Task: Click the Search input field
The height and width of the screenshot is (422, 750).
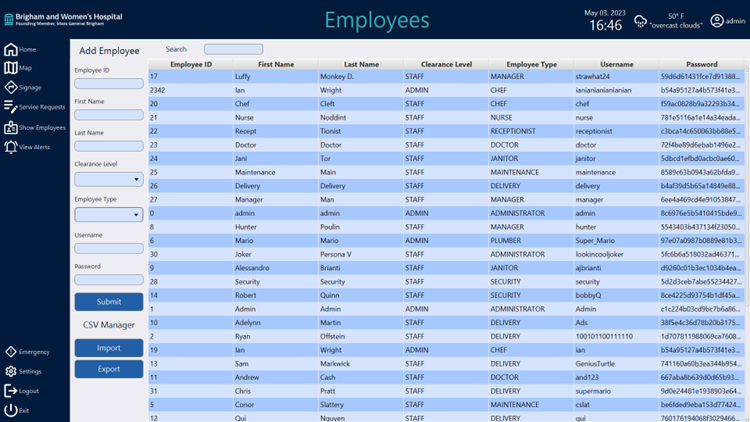Action: (233, 49)
